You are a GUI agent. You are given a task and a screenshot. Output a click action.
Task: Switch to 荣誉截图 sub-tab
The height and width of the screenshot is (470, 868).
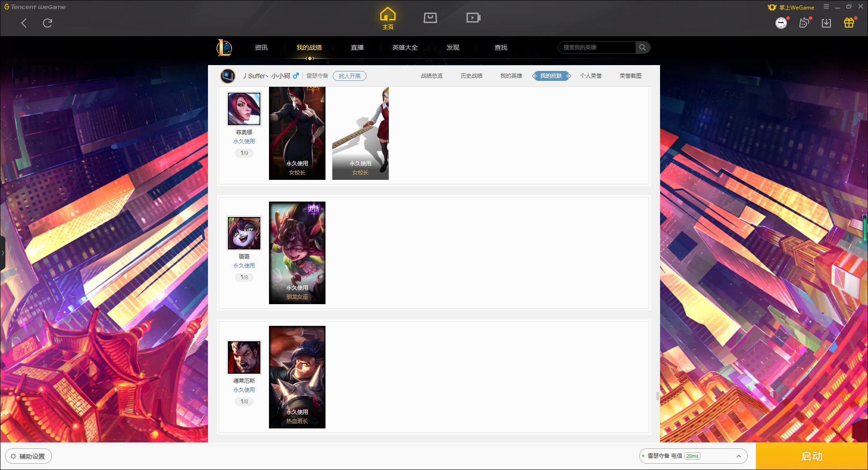[631, 76]
